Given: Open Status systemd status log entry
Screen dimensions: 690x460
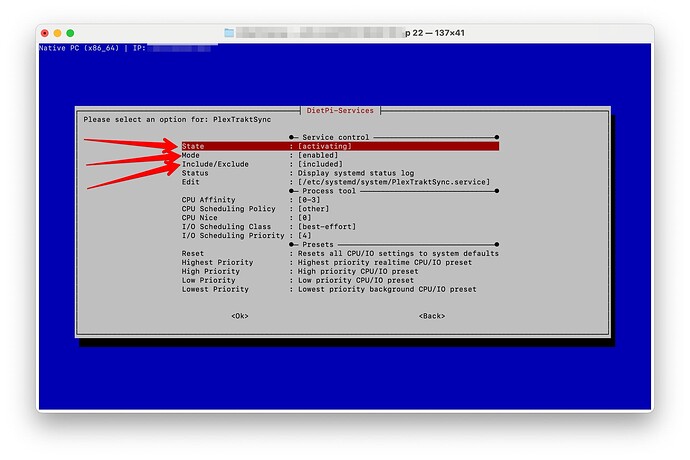Looking at the screenshot, I should pyautogui.click(x=340, y=173).
